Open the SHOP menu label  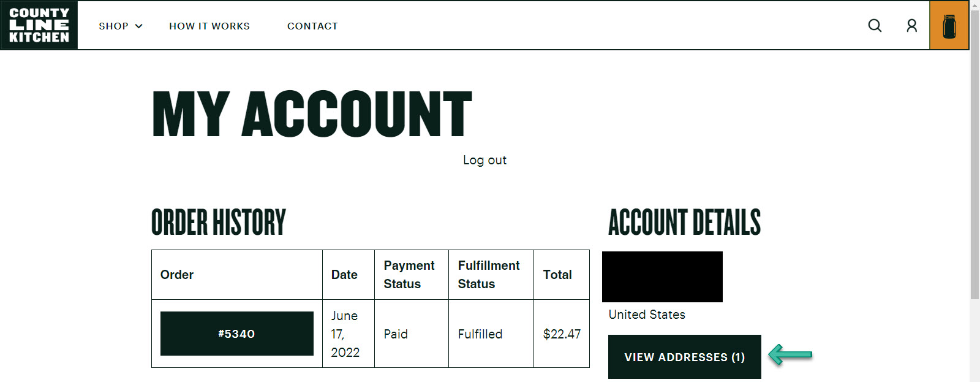pos(114,26)
